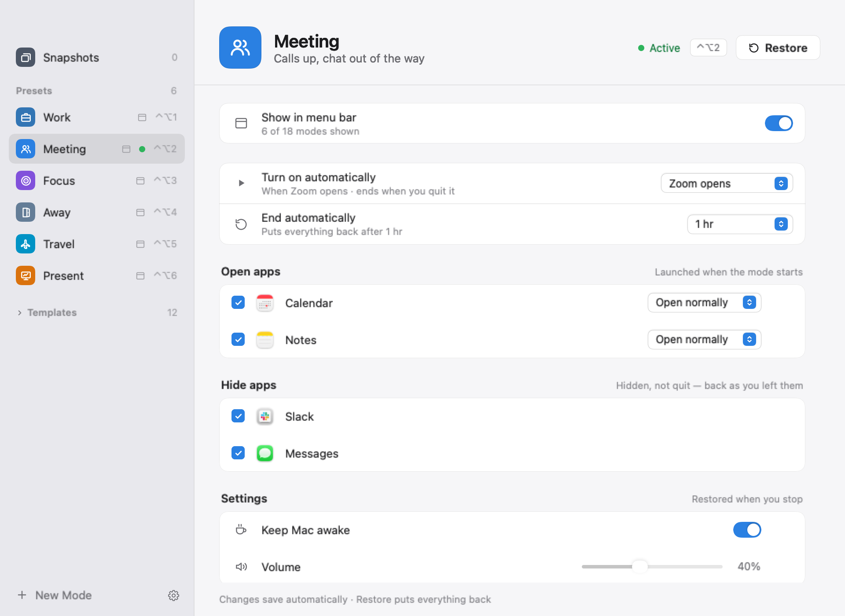The width and height of the screenshot is (845, 616).
Task: Open the 1 hr duration dropdown
Action: [x=740, y=224]
